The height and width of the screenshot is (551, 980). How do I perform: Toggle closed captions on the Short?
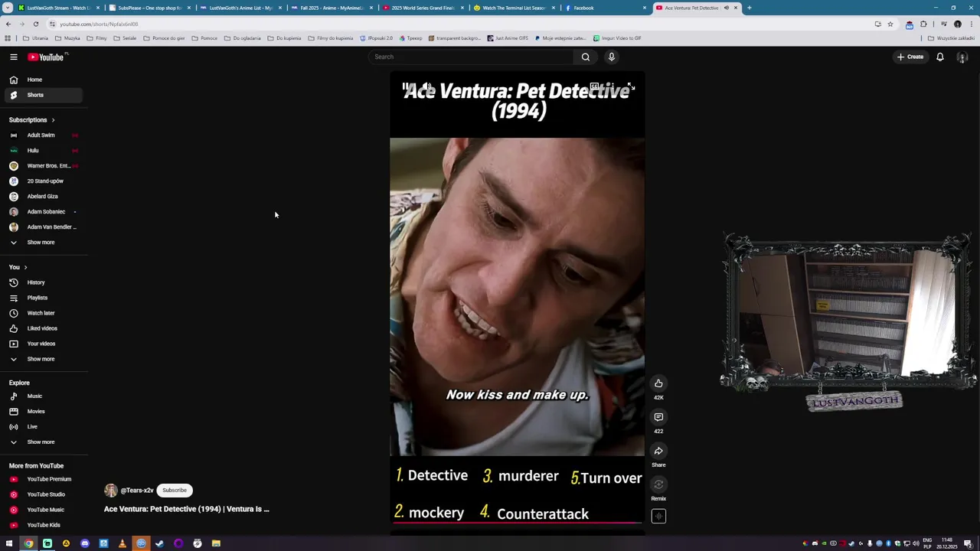click(x=594, y=87)
